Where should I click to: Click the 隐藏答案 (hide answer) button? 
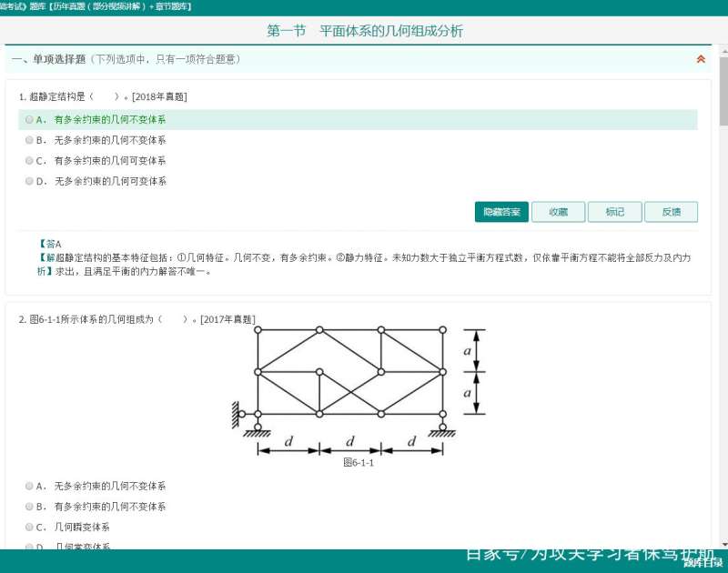[x=500, y=211]
